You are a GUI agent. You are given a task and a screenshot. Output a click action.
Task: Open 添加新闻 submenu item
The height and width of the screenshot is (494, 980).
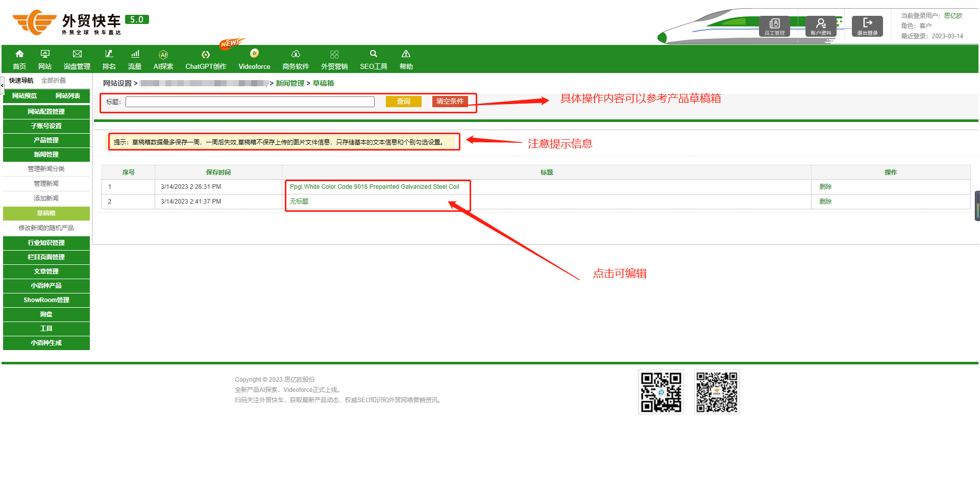46,199
